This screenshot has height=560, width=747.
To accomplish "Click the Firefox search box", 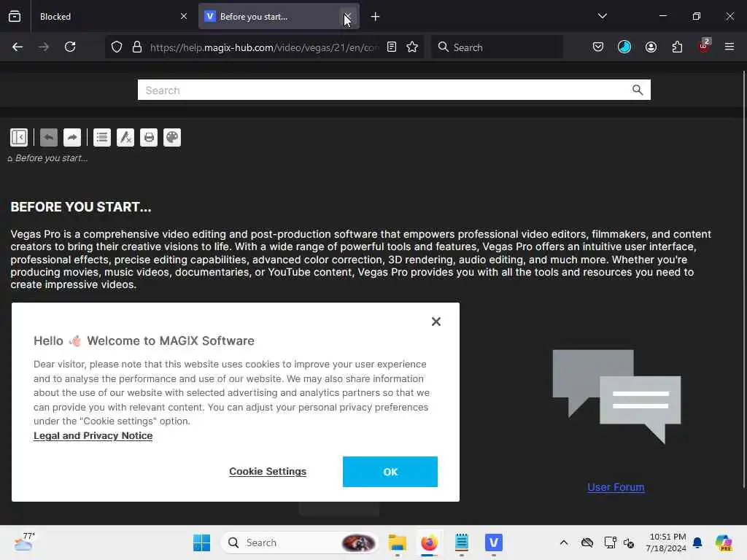I will pyautogui.click(x=497, y=47).
